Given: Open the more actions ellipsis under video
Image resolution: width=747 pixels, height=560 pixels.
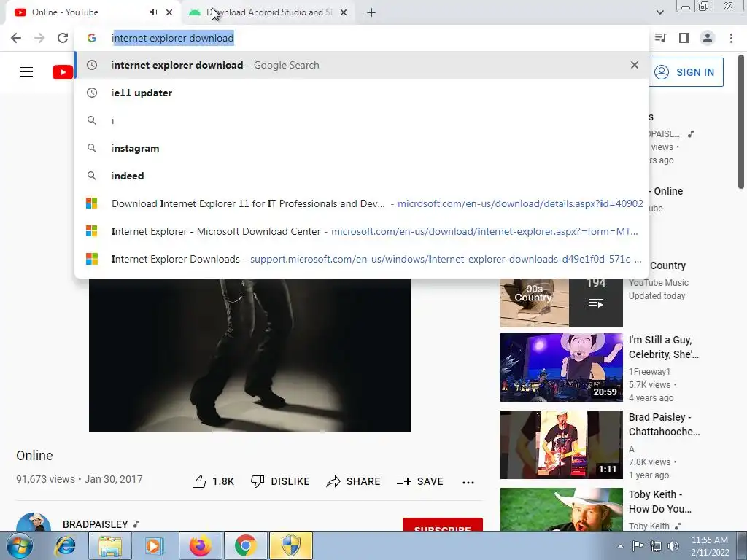Looking at the screenshot, I should click(x=468, y=483).
